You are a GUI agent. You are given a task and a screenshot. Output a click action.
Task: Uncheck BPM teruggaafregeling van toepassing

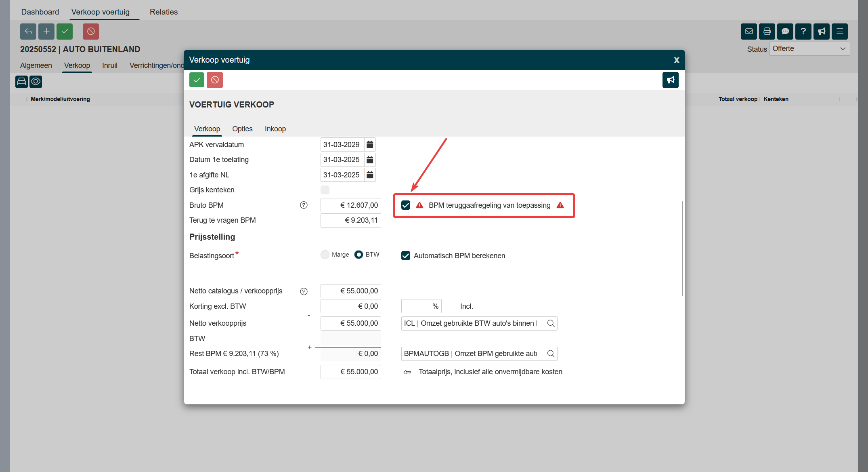point(406,205)
